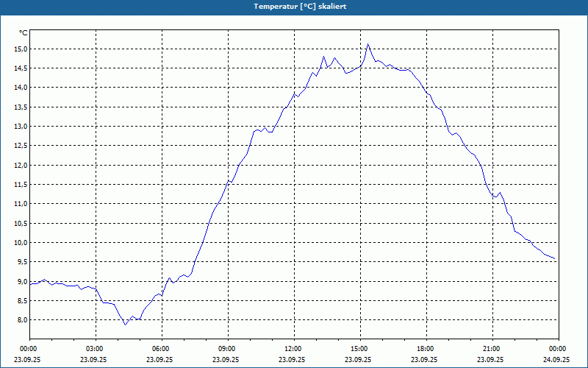Viewport: 588px width, 368px height.
Task: Click the temperature peak just after 15:00
Action: [x=368, y=44]
